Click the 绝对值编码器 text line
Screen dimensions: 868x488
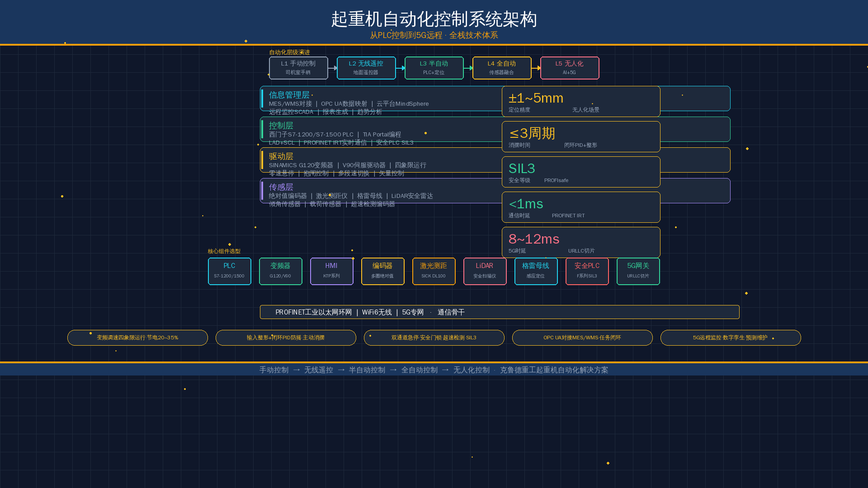click(351, 196)
